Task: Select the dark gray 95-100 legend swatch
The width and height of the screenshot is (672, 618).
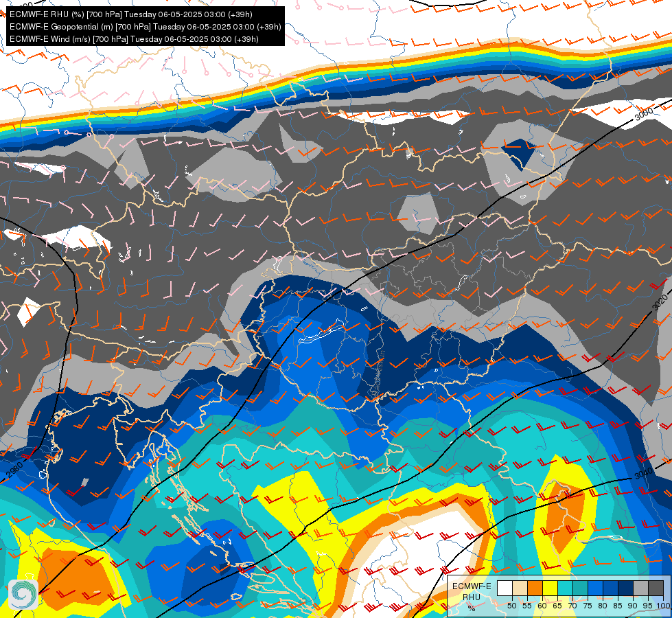Action: [x=656, y=588]
